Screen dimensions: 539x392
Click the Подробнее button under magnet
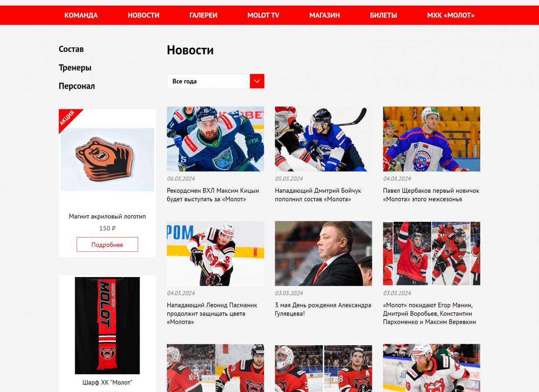[x=107, y=245]
